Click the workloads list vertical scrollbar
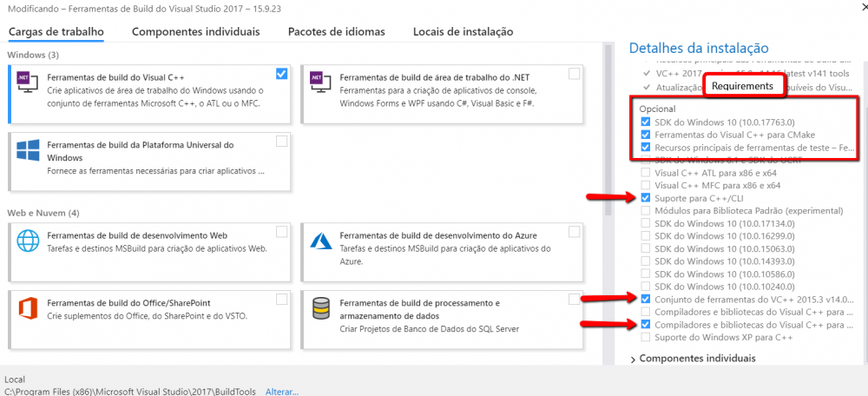This screenshot has width=868, height=396. (608, 130)
